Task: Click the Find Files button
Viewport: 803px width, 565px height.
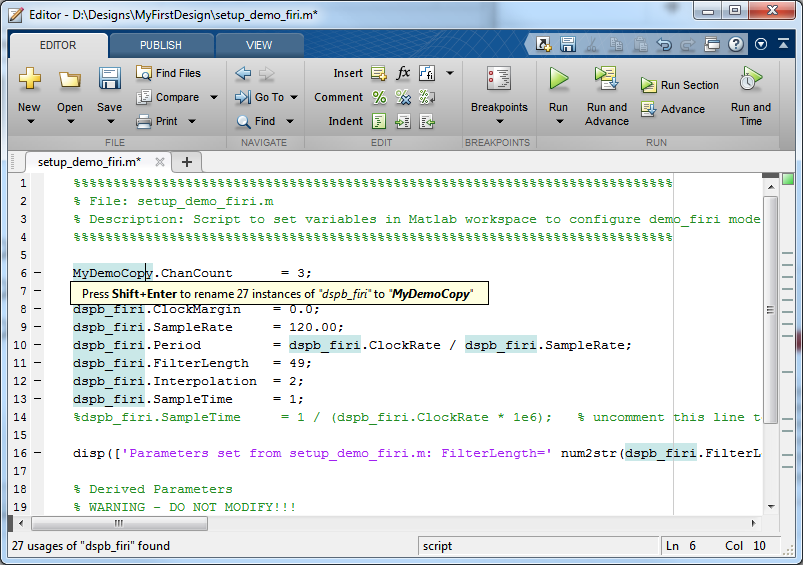Action: (x=168, y=73)
